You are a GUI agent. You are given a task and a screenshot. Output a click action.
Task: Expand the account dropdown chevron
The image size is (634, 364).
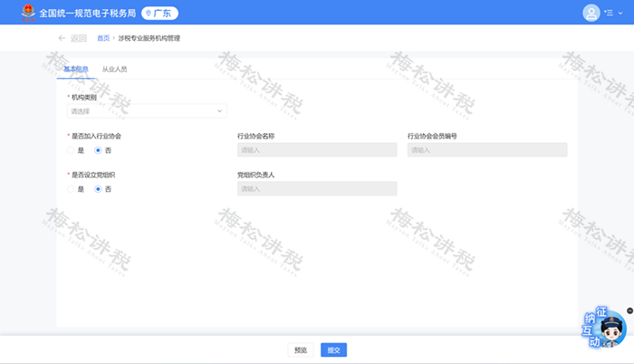pyautogui.click(x=620, y=14)
